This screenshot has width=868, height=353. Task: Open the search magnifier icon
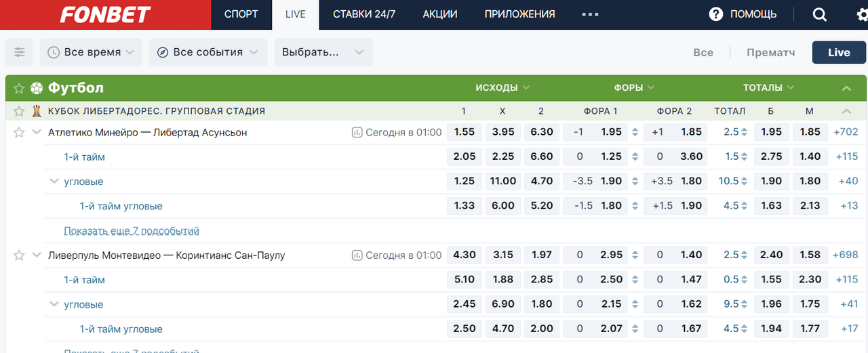click(x=819, y=14)
